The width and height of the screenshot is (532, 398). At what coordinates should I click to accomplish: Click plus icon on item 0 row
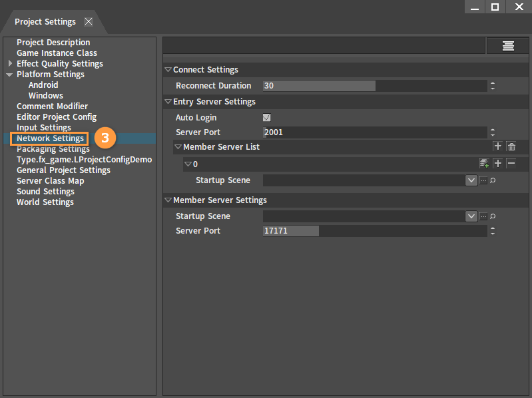tap(498, 164)
